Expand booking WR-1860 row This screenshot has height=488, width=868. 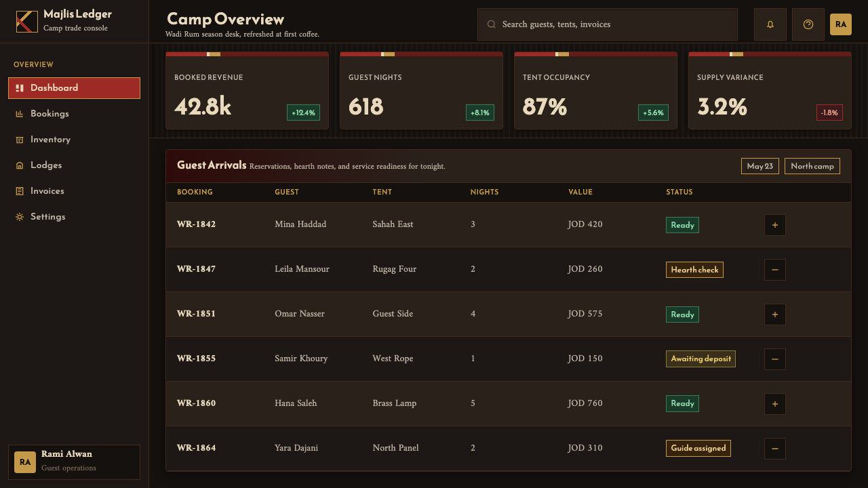click(775, 404)
